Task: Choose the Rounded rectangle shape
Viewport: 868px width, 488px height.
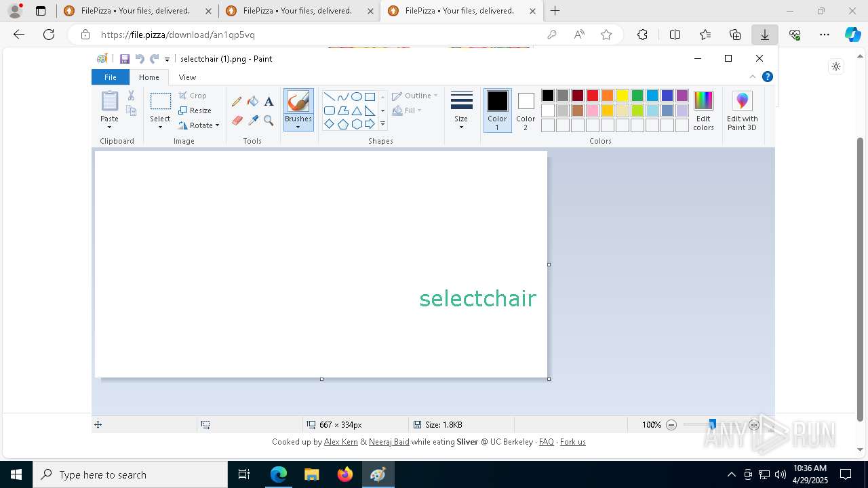Action: point(330,110)
